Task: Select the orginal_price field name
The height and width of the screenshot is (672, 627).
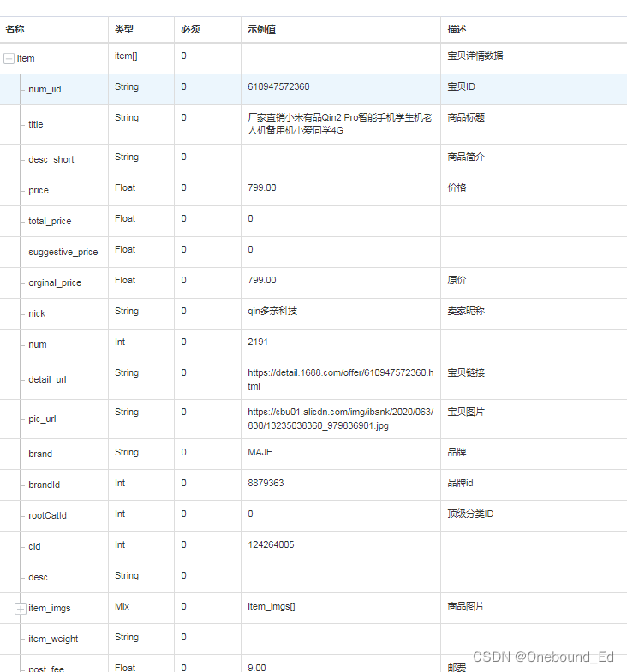Action: point(55,282)
